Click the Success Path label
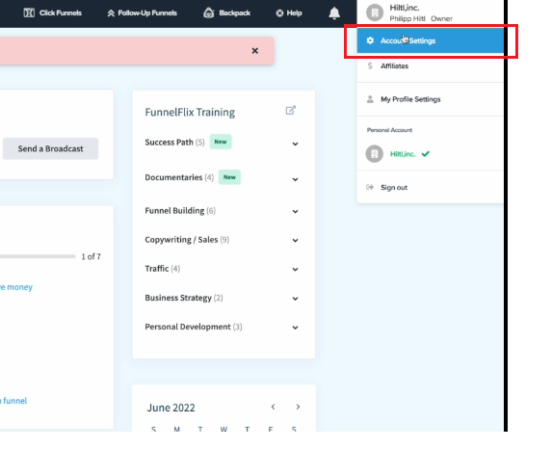Image resolution: width=535 pixels, height=449 pixels. (169, 142)
